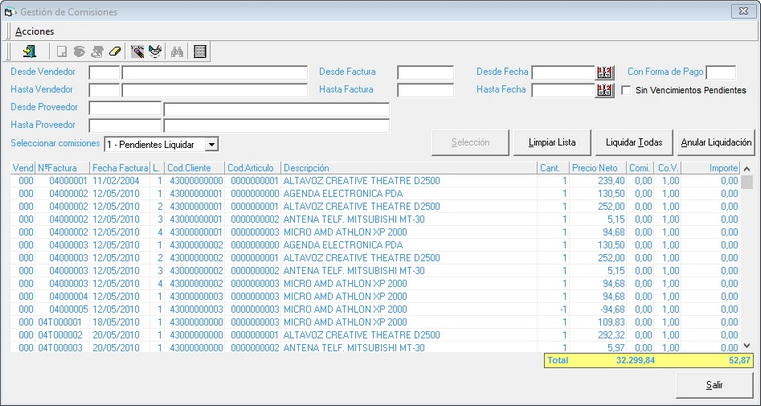The height and width of the screenshot is (406, 761).
Task: Click the grayed-out binoculars search icon
Action: (x=177, y=51)
